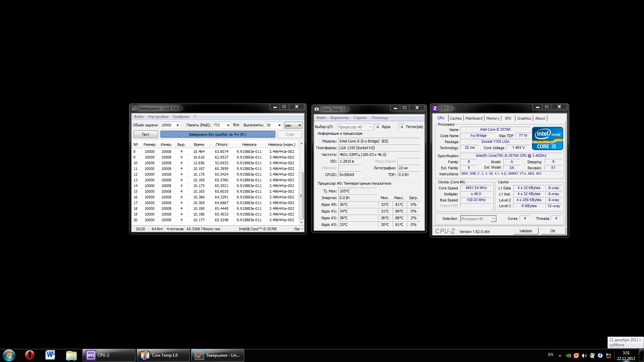Switch to the SPD tab in CPU-Z
This screenshot has height=362, width=644.
tap(508, 118)
